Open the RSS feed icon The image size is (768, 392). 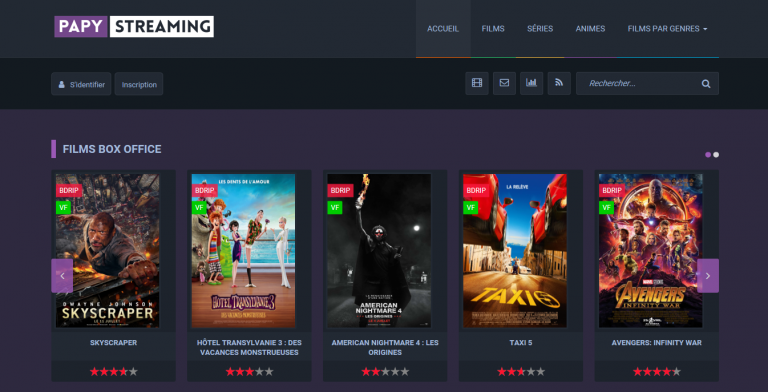pyautogui.click(x=559, y=83)
